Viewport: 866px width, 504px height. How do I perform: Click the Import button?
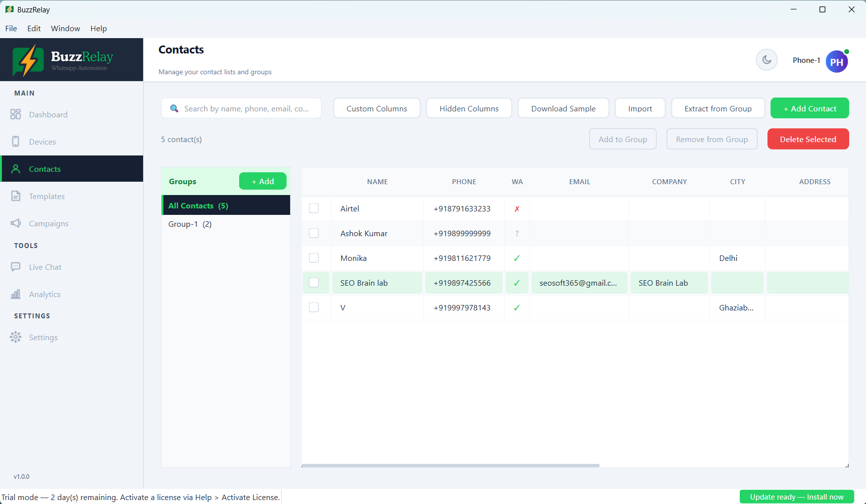(x=640, y=108)
